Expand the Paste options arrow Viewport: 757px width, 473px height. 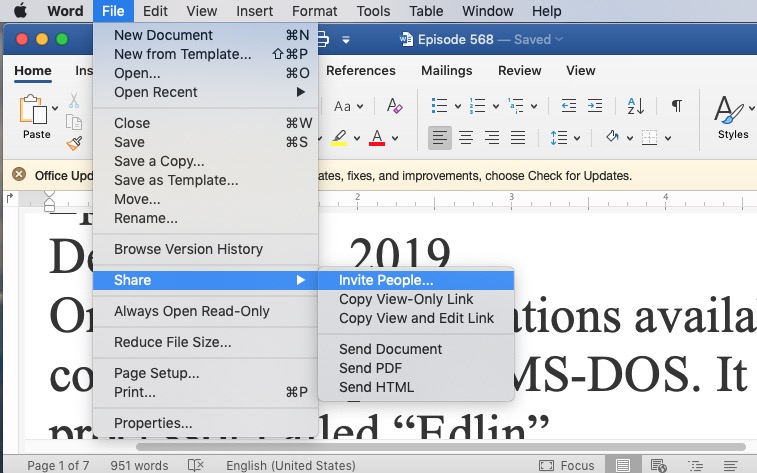(55, 108)
